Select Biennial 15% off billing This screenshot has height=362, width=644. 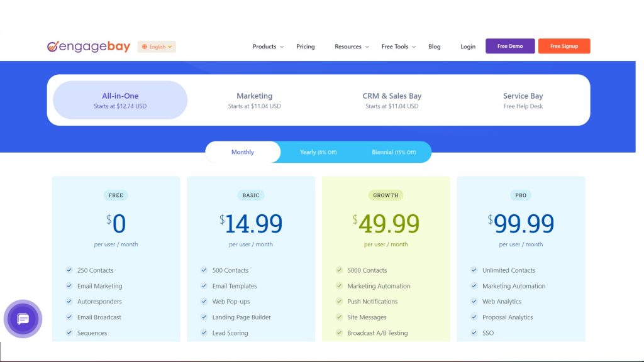point(393,152)
